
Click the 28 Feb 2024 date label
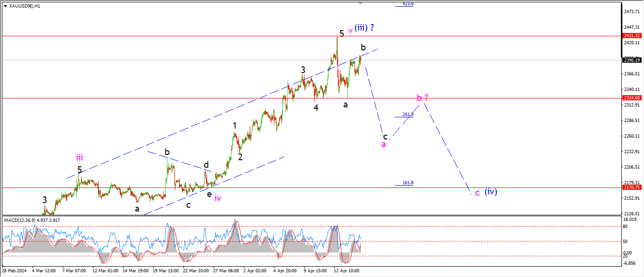click(x=13, y=271)
